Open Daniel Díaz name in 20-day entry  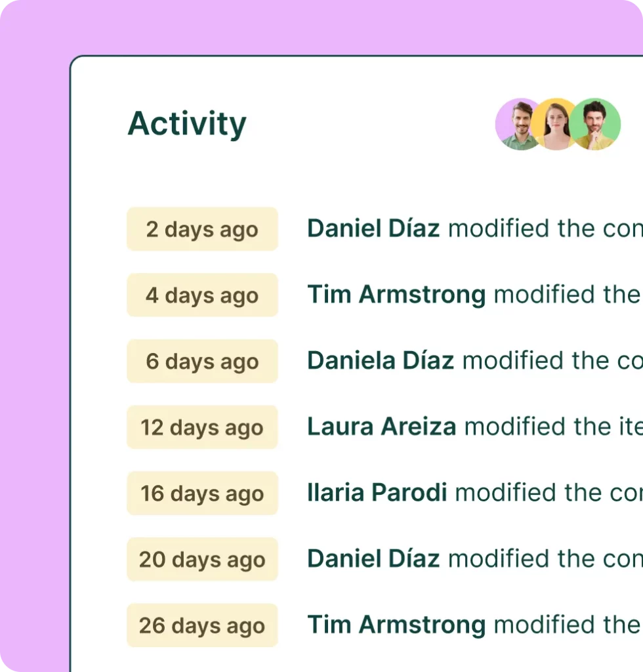(373, 558)
